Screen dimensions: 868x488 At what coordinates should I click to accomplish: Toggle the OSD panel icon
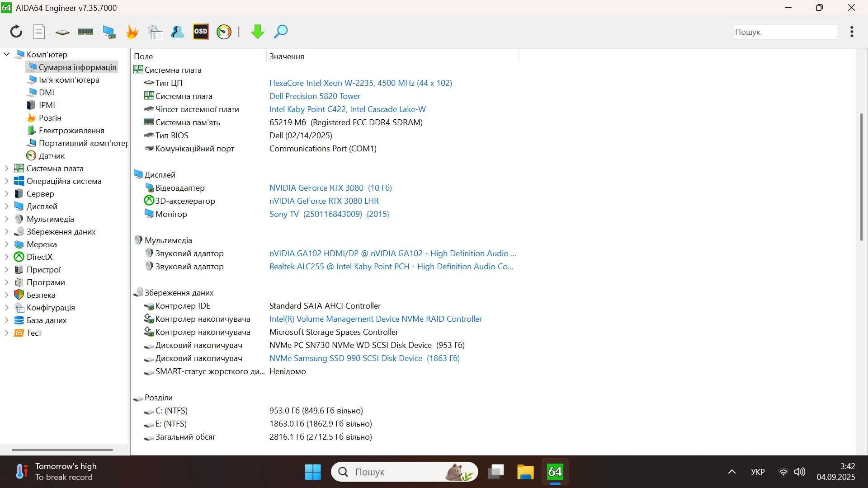(201, 32)
